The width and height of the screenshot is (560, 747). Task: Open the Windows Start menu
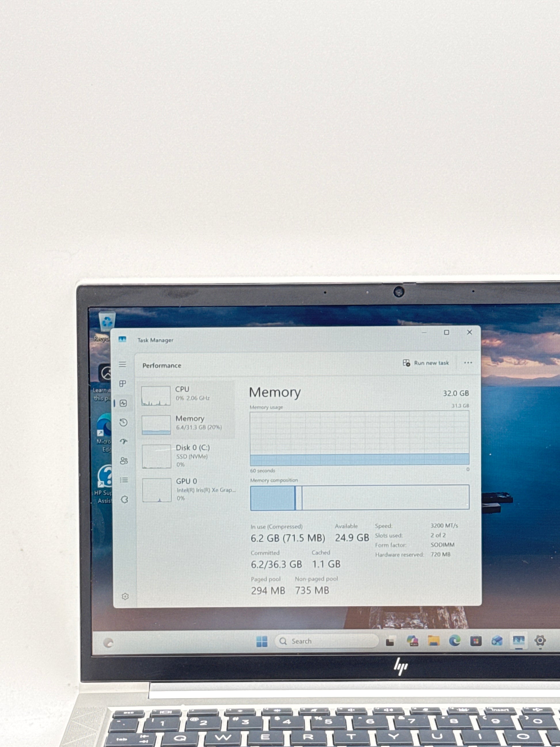click(x=262, y=641)
